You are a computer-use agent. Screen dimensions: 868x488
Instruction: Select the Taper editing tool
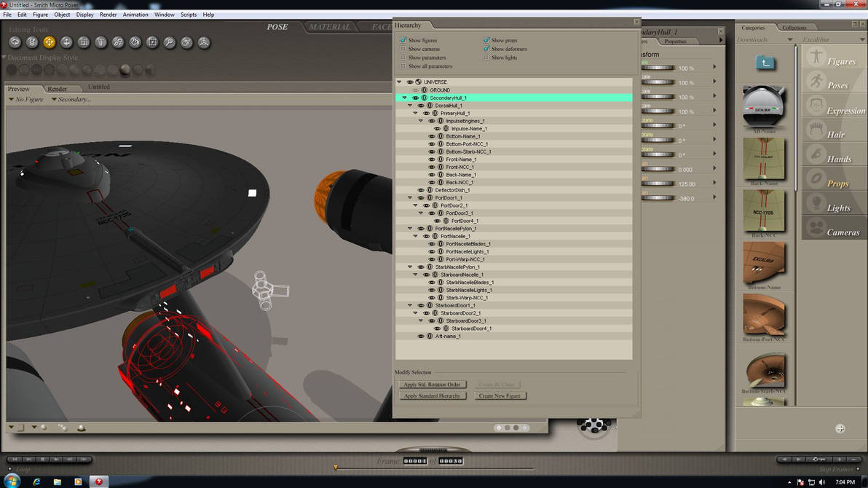point(100,42)
